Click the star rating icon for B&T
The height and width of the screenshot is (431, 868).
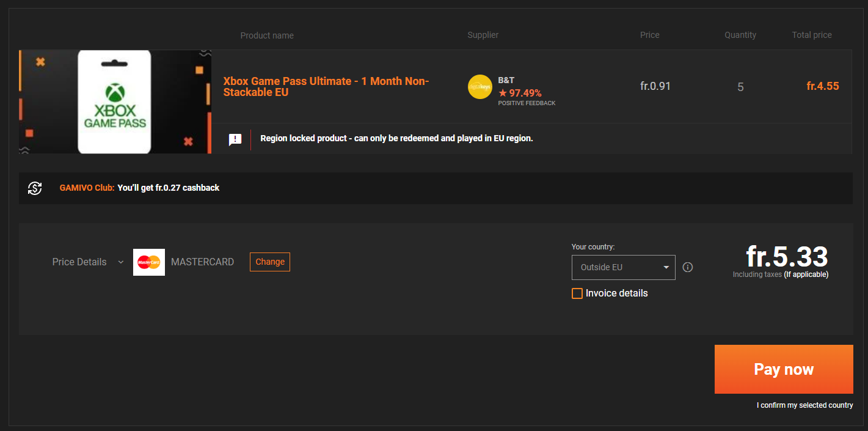tap(503, 93)
